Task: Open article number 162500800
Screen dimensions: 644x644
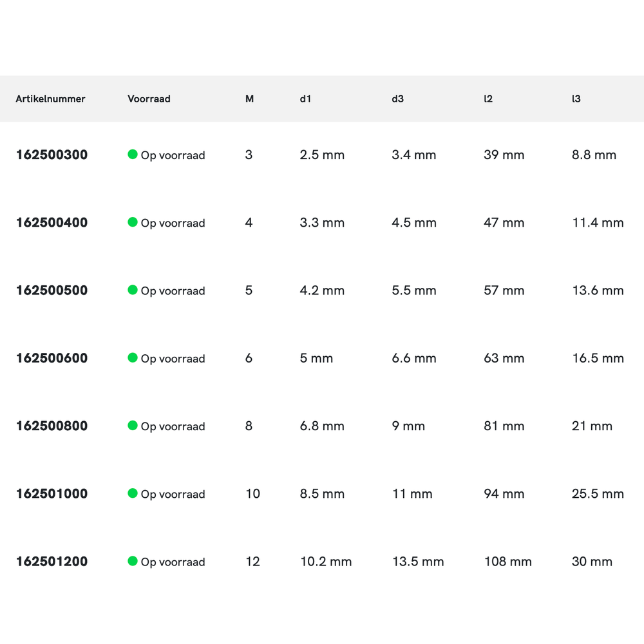Action: coord(52,426)
